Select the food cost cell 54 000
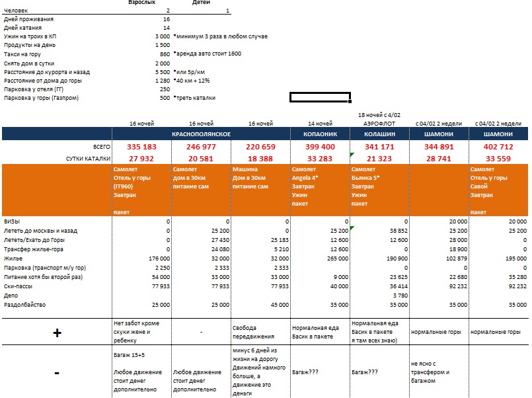 (161, 277)
